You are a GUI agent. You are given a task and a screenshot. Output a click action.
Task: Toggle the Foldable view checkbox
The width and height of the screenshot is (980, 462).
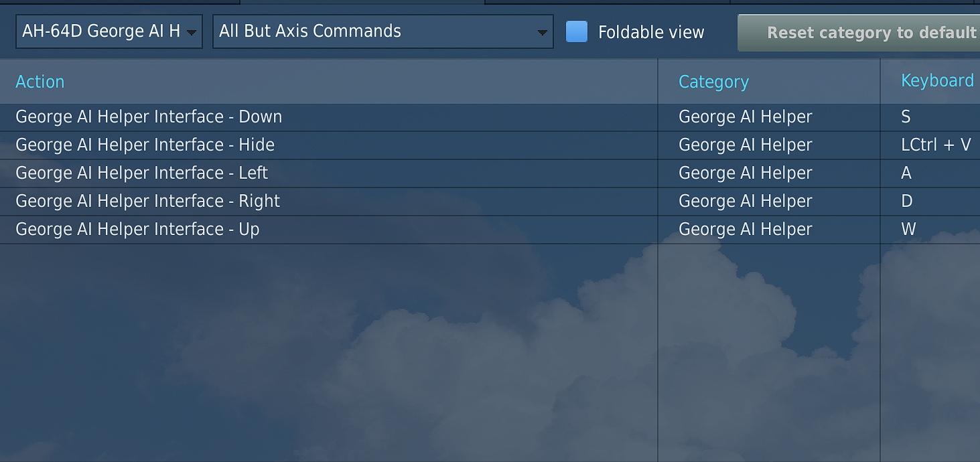[577, 31]
